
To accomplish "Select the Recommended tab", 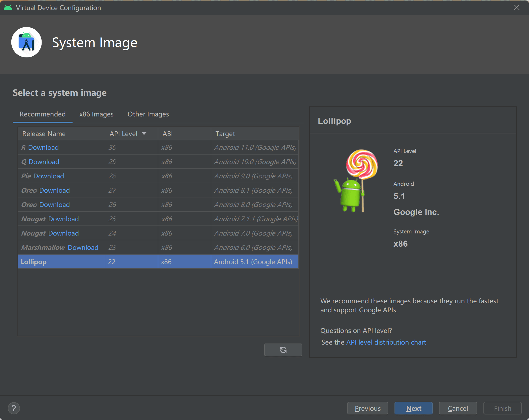I will [43, 114].
